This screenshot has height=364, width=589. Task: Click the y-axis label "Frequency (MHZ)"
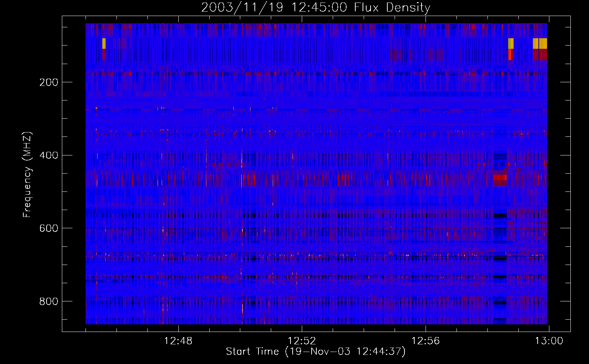point(27,174)
